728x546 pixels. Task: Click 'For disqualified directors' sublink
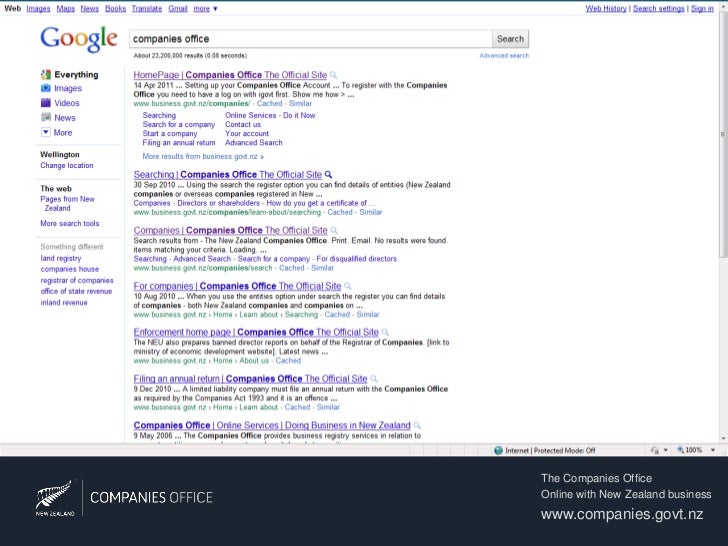point(357,259)
